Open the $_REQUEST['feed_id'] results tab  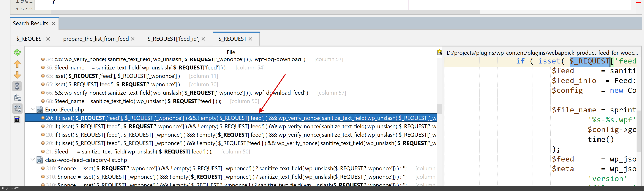(173, 39)
